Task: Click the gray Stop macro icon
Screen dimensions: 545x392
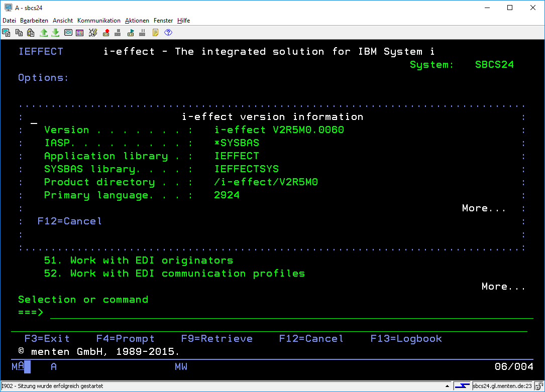Action: click(118, 33)
